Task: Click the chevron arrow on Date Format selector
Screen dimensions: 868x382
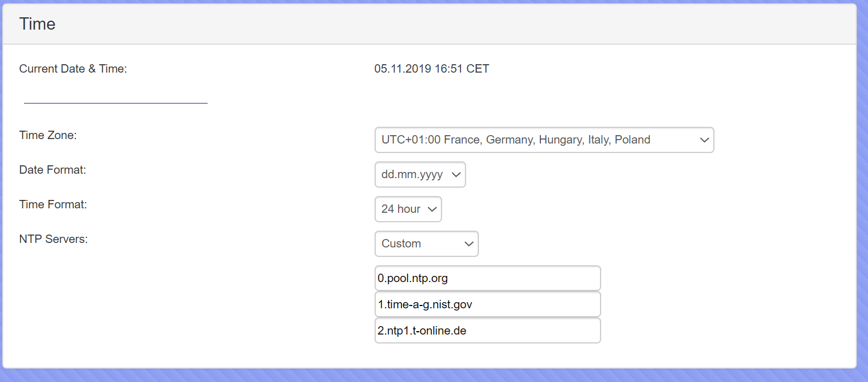Action: click(x=455, y=175)
